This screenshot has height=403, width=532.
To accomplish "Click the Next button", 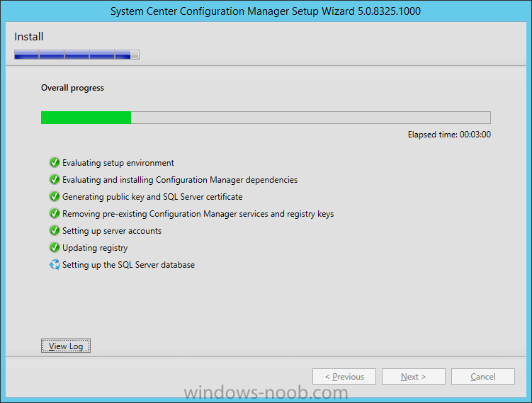I will coord(413,377).
